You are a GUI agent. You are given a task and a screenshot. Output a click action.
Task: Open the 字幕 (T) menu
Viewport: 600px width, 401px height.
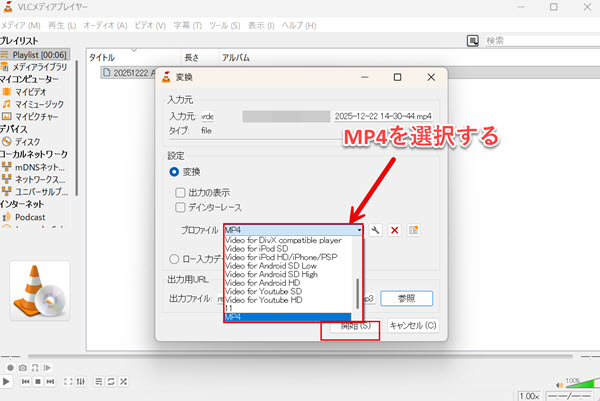[x=188, y=26]
